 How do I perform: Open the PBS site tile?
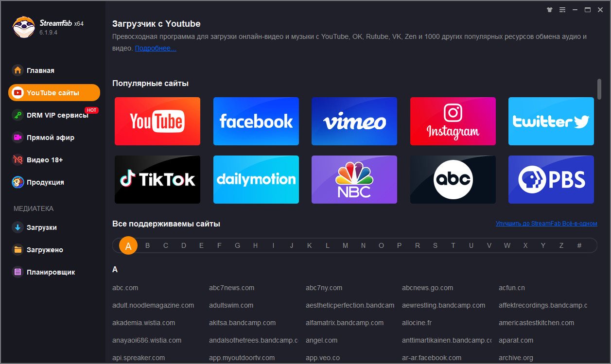click(551, 179)
